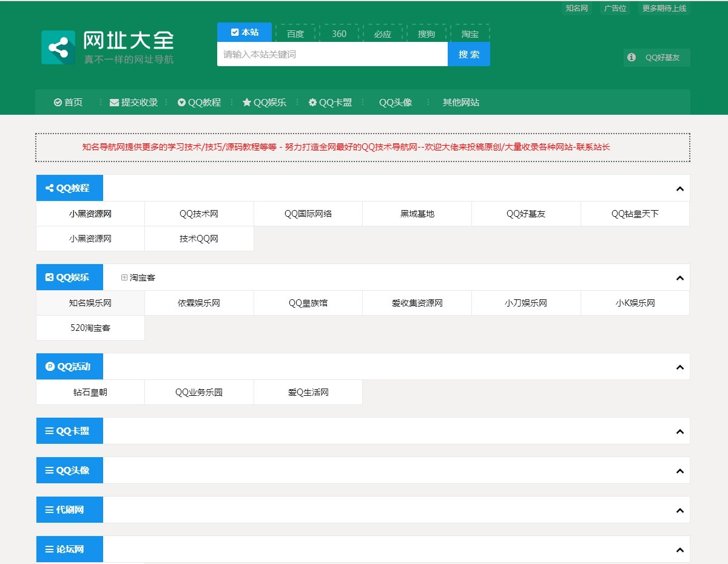Click the 广告位 label at top right

(615, 8)
